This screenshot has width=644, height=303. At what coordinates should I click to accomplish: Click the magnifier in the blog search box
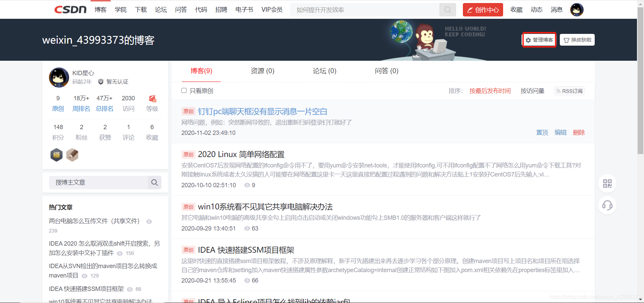(155, 182)
